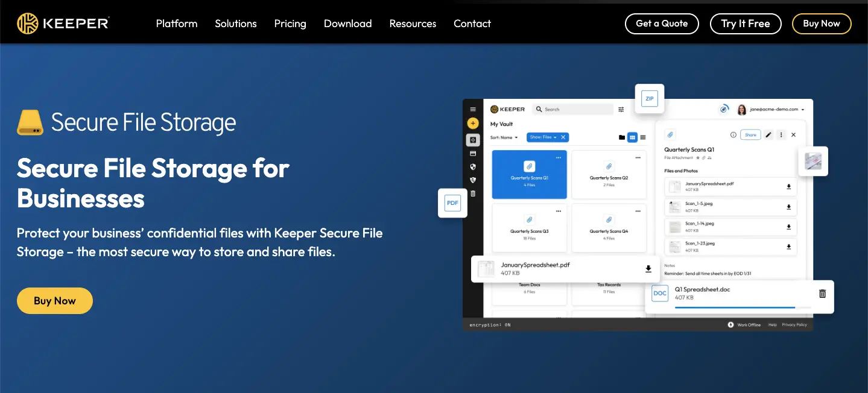This screenshot has height=393, width=868.
Task: Click the Help link in status bar
Action: [772, 325]
